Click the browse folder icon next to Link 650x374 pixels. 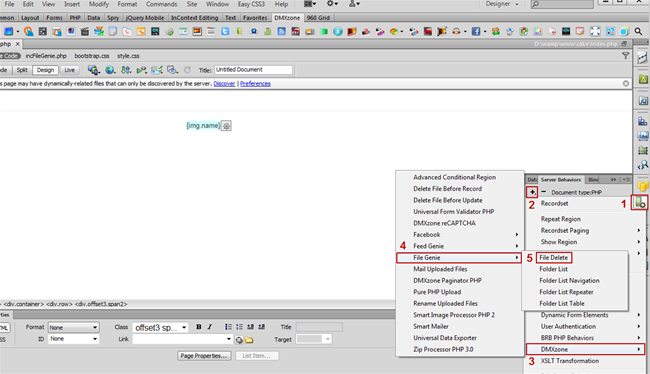point(249,340)
